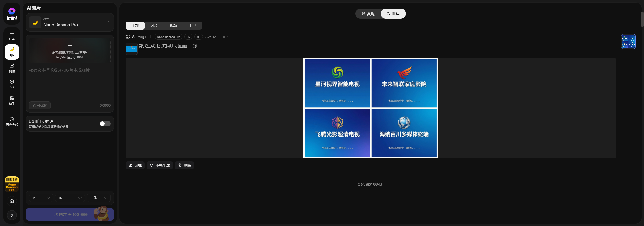Click the 删除 delete button
644x226 pixels.
(184, 165)
